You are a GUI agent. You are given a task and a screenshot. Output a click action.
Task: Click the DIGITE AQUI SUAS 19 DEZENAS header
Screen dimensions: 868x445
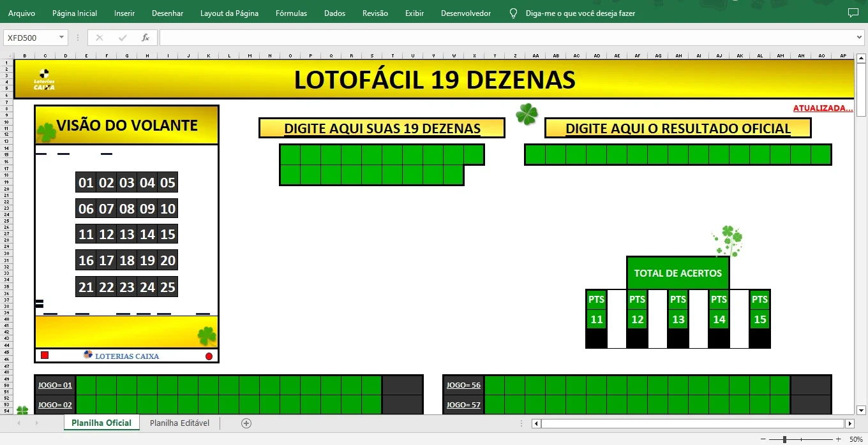pos(382,128)
